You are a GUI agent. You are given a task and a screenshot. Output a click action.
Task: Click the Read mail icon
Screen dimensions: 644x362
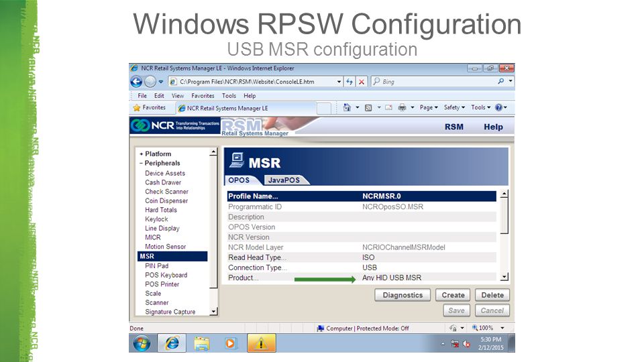(388, 107)
